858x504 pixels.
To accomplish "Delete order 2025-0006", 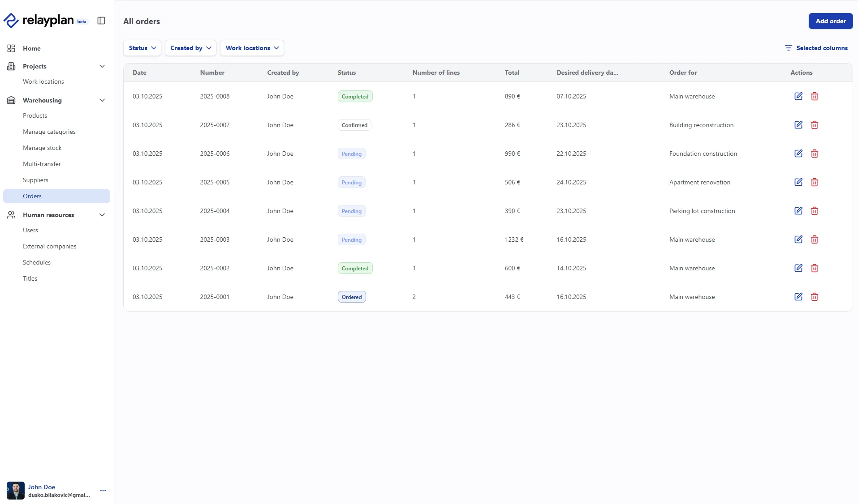I will coord(815,154).
